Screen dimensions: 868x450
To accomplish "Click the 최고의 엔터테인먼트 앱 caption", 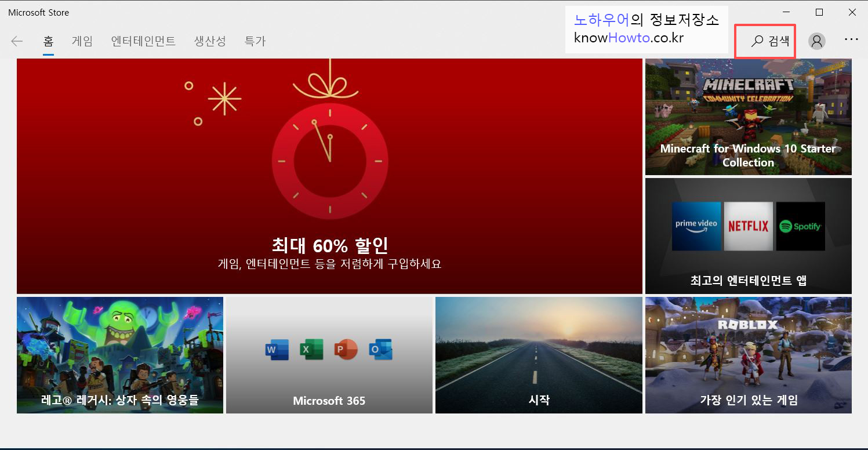I will click(x=749, y=281).
